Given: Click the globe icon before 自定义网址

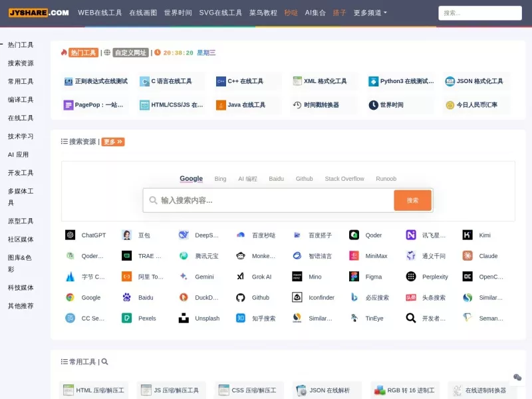Looking at the screenshot, I should pyautogui.click(x=107, y=53).
